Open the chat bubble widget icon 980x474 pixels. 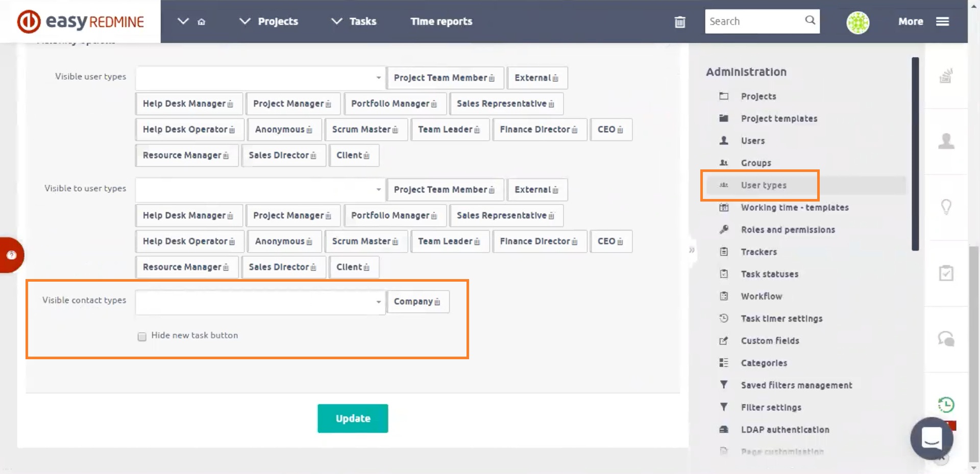point(932,438)
